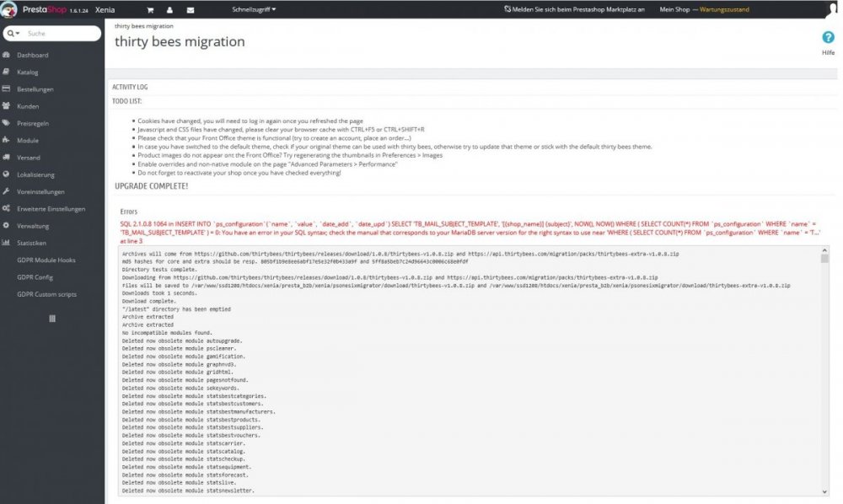Open the search type magnifier dropdown
This screenshot has height=504, width=843.
13,34
